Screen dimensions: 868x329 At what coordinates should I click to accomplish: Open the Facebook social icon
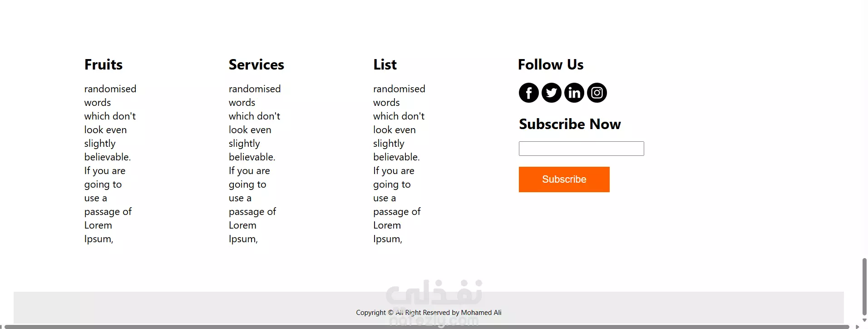click(x=528, y=93)
